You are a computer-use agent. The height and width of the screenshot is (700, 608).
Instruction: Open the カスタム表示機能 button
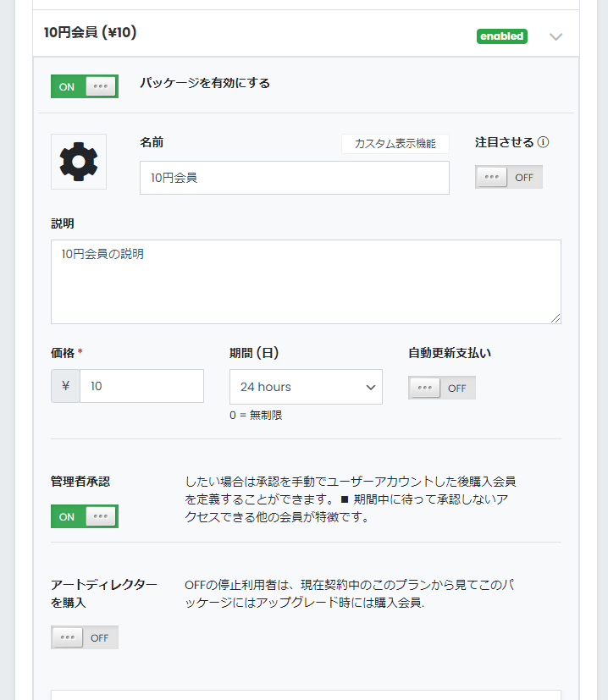click(395, 144)
